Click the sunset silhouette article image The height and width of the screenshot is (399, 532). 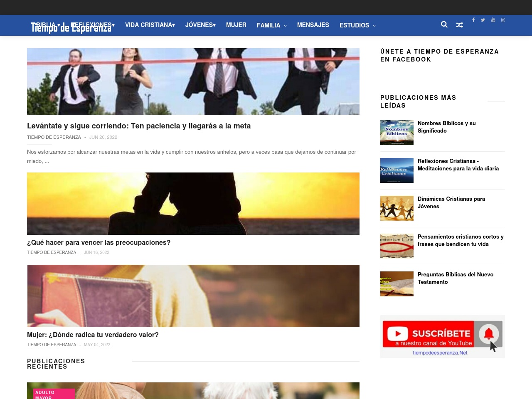click(193, 204)
